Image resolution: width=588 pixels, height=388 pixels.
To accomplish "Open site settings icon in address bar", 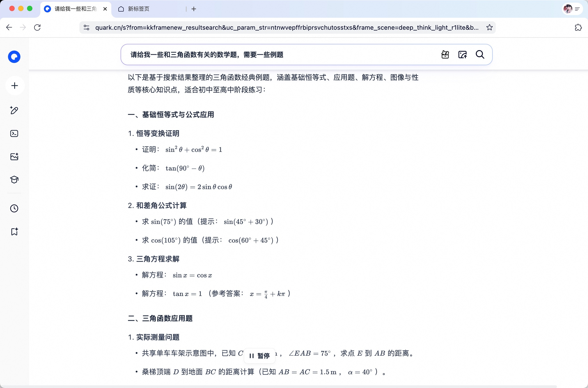I will pyautogui.click(x=86, y=27).
